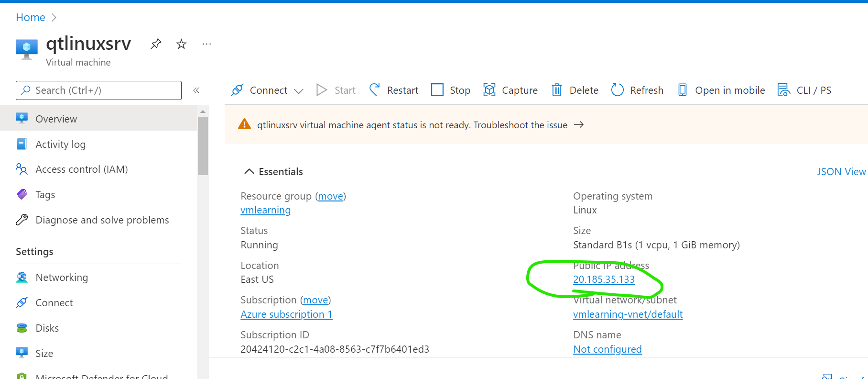868x379 pixels.
Task: Select Networking under Settings
Action: pos(62,278)
